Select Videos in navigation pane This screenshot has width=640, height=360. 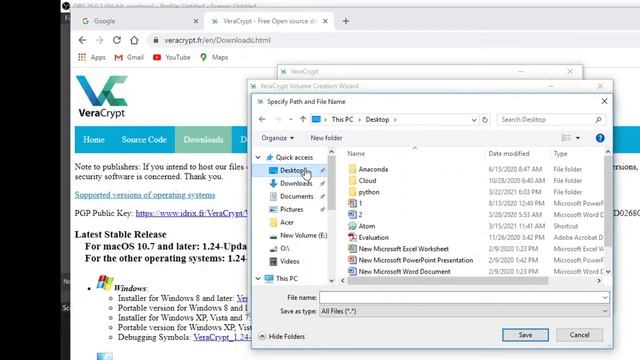coord(289,261)
